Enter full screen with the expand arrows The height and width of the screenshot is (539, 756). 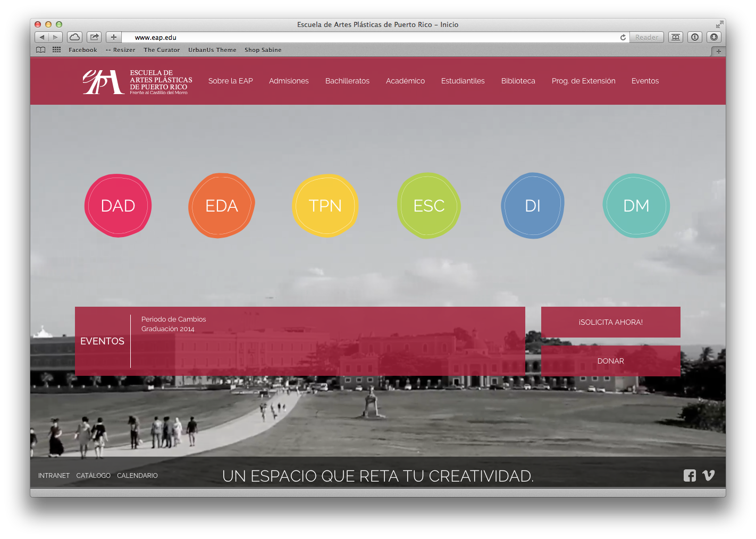pyautogui.click(x=719, y=24)
